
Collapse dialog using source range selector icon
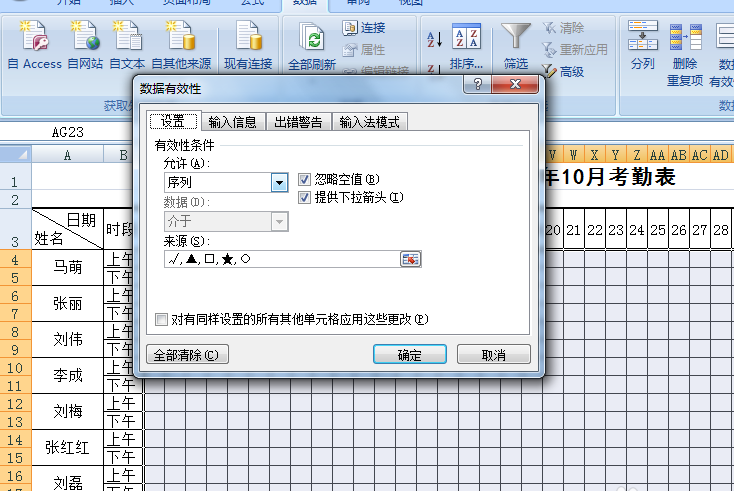point(411,259)
